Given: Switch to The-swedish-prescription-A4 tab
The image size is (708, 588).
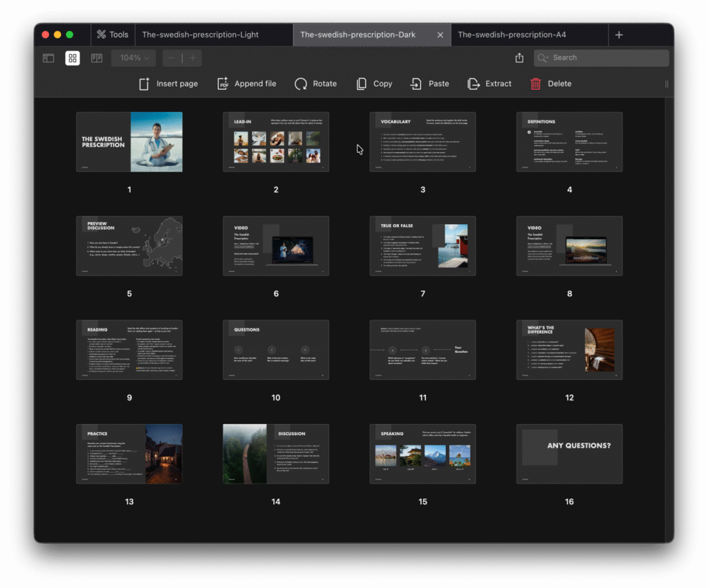Looking at the screenshot, I should point(512,35).
